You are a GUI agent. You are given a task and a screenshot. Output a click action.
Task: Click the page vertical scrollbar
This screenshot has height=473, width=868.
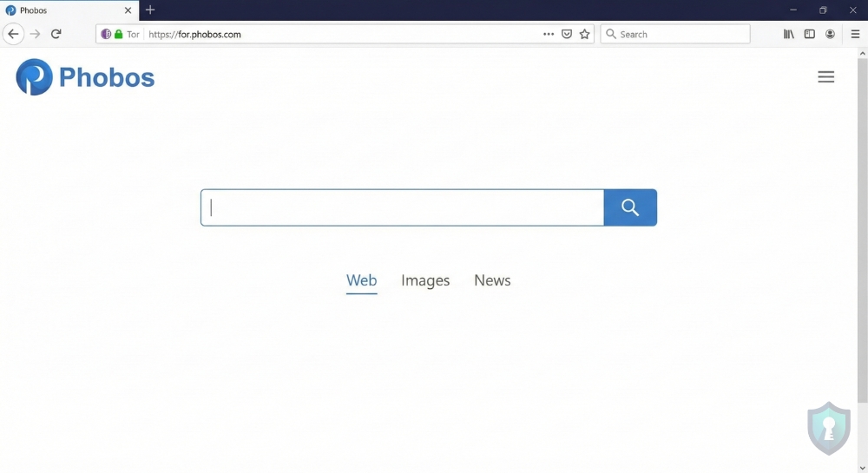[862, 226]
